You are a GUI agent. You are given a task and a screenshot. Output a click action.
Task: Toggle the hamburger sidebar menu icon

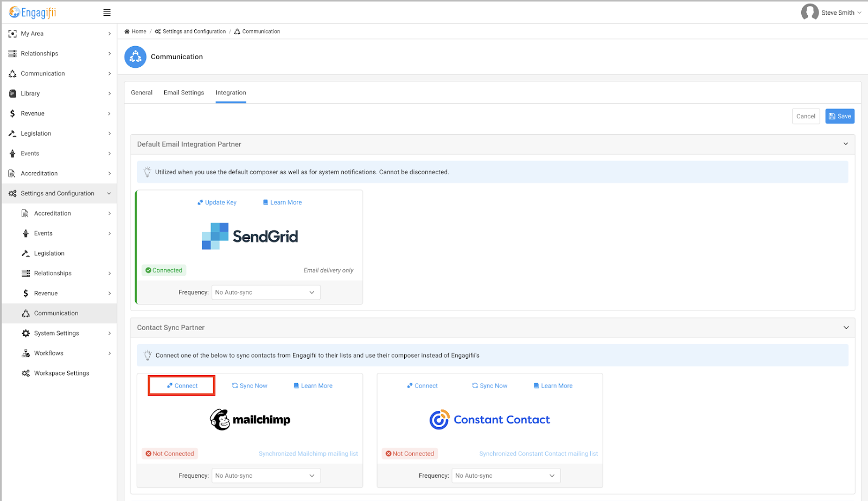pos(107,12)
